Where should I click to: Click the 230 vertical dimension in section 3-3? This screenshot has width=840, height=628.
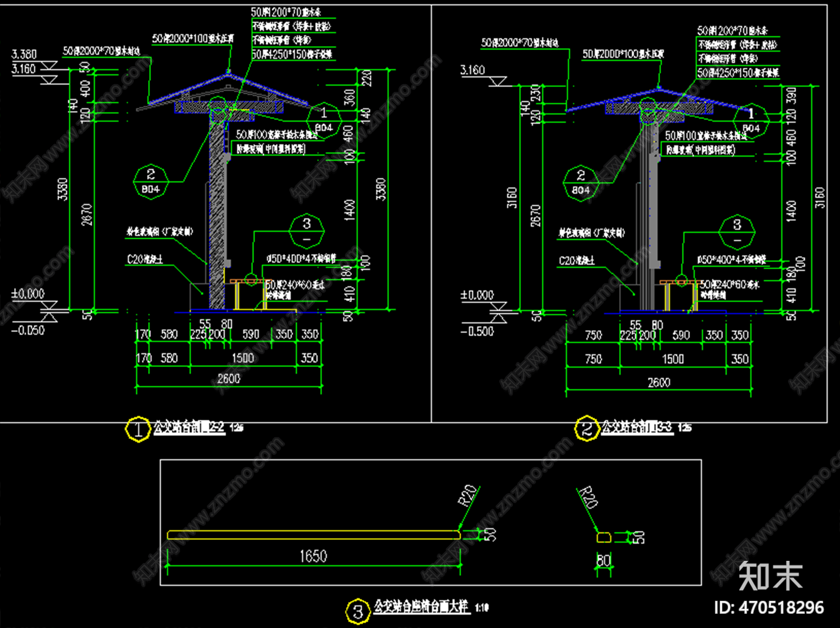click(x=535, y=93)
